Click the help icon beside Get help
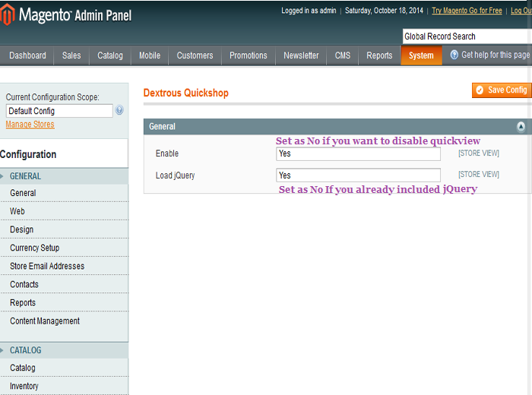Viewport: 532px width, 395px height. (x=454, y=55)
